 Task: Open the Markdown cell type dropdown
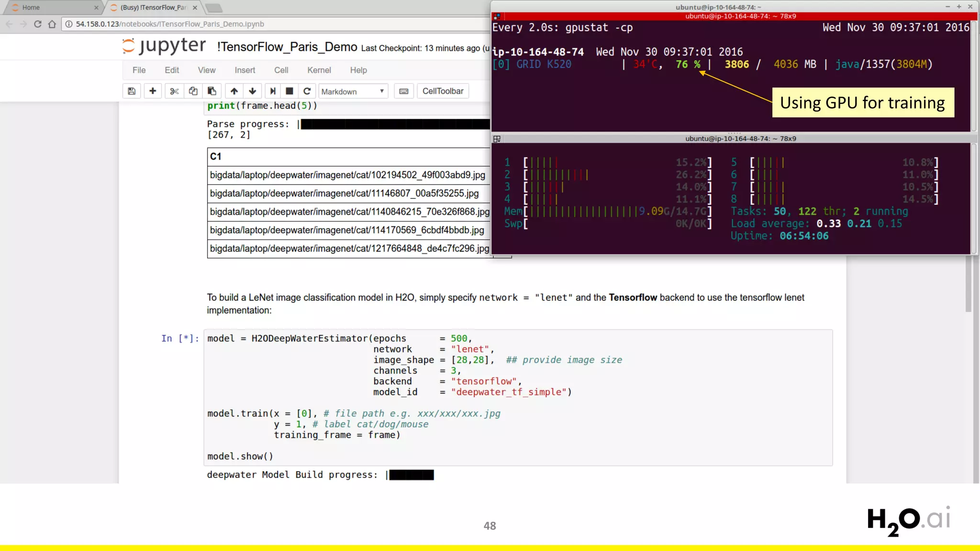(353, 91)
